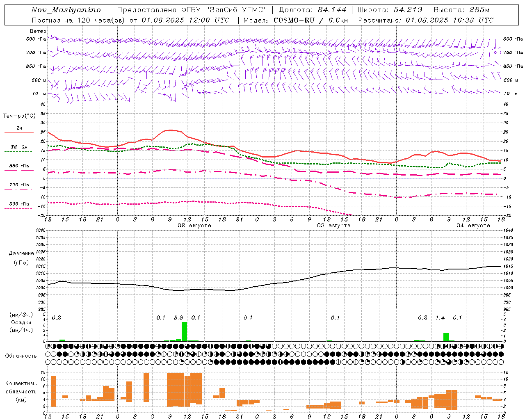
Task: Click the 700 гПа temperature legend label
Action: [19, 185]
